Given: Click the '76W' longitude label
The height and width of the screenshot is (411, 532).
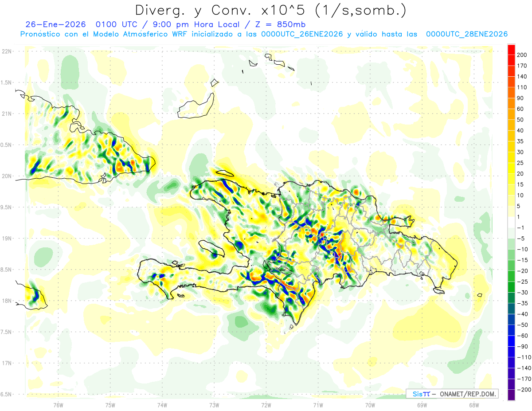Looking at the screenshot, I should 58,405.
